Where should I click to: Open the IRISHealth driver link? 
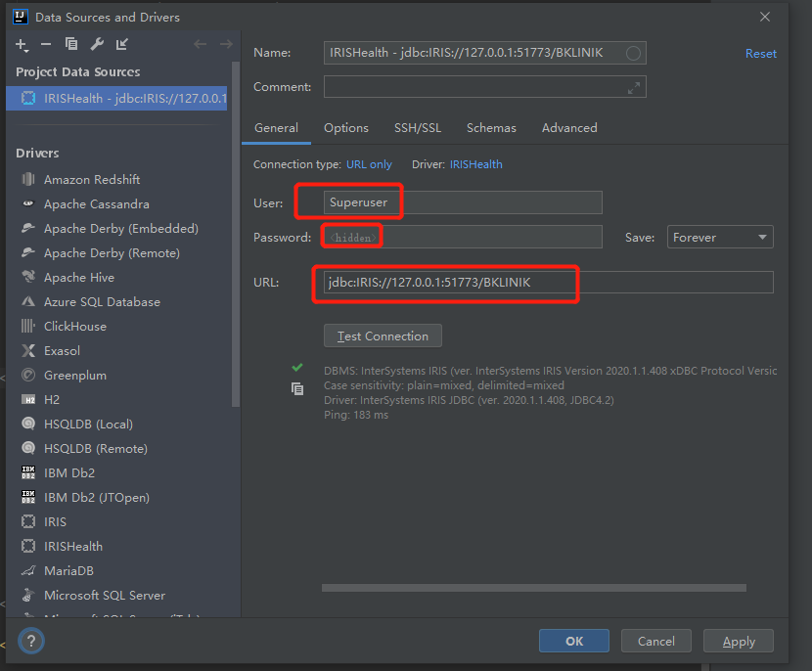coord(475,164)
